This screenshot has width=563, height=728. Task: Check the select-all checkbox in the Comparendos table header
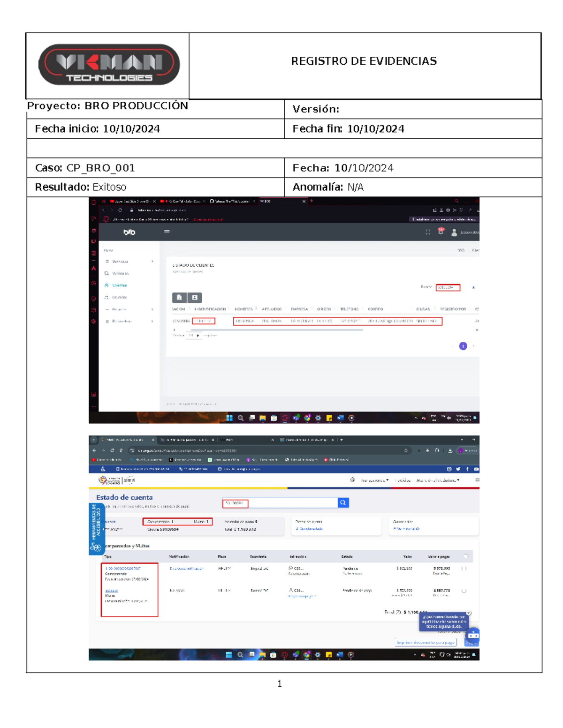point(467,555)
